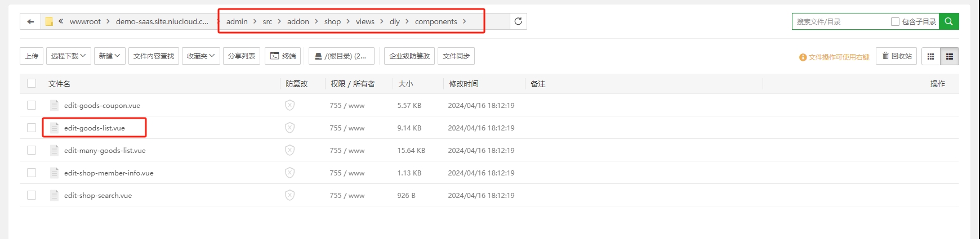This screenshot has height=239, width=980.
Task: Open the 分享列表 share list
Action: [x=242, y=56]
